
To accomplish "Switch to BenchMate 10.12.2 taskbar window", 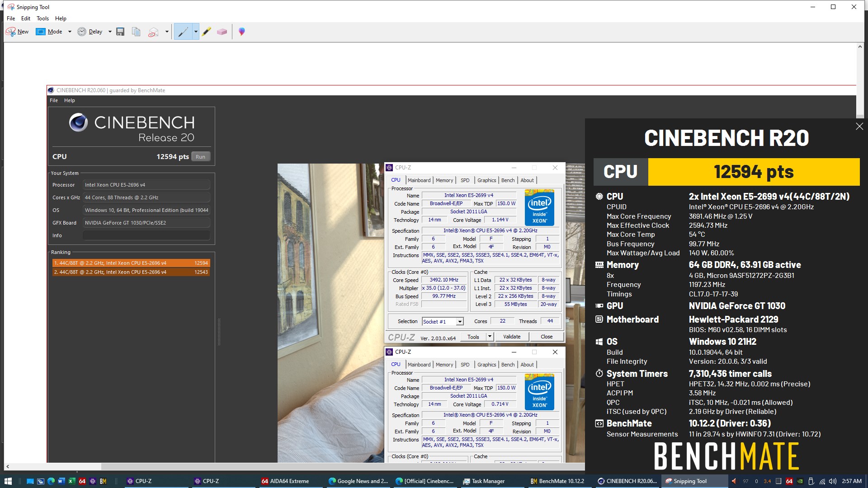I will (x=559, y=481).
